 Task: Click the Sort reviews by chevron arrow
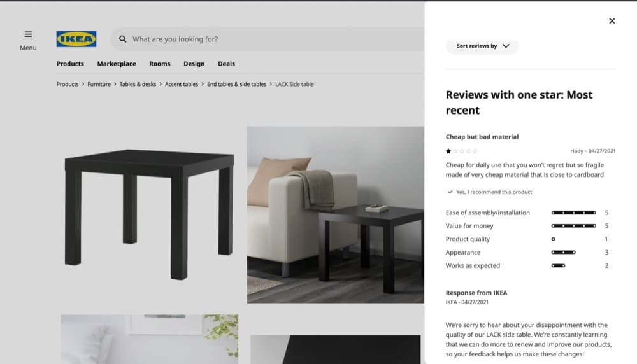coord(506,46)
